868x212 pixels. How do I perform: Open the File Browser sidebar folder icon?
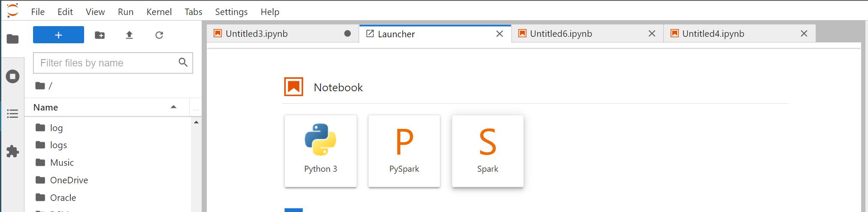[13, 39]
